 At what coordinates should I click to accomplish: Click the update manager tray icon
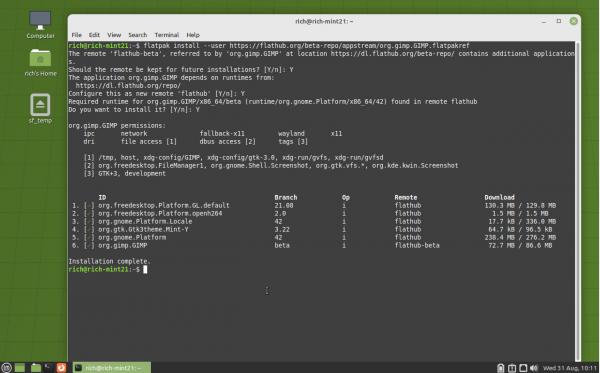(x=512, y=368)
